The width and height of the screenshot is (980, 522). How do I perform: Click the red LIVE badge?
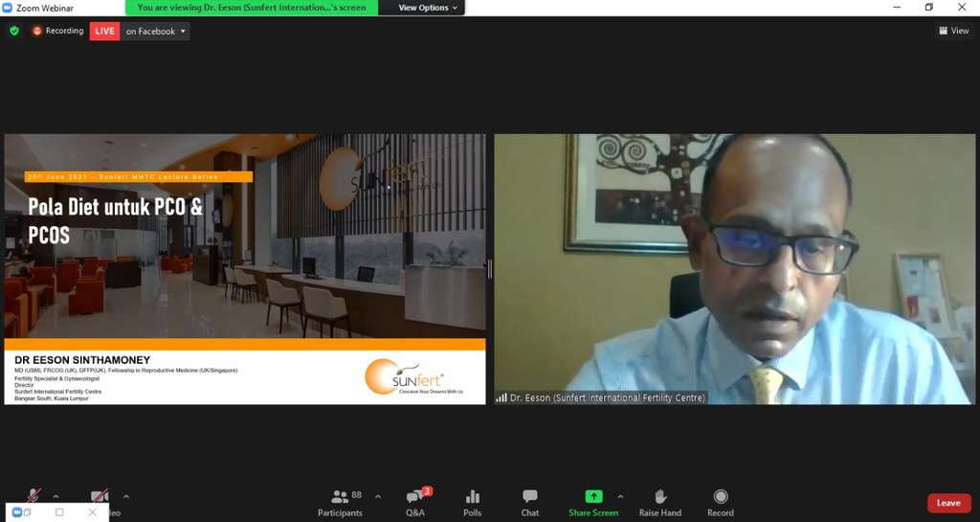[x=104, y=32]
